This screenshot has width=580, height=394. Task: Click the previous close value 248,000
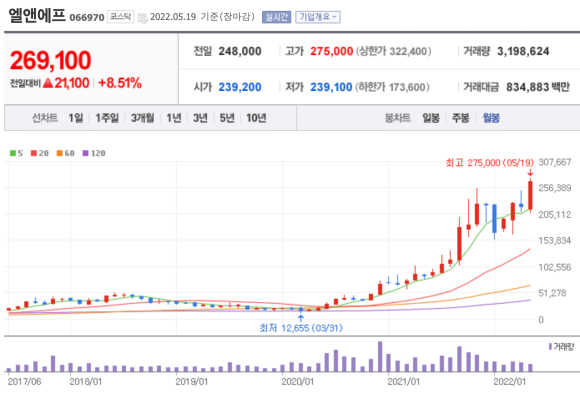[240, 51]
